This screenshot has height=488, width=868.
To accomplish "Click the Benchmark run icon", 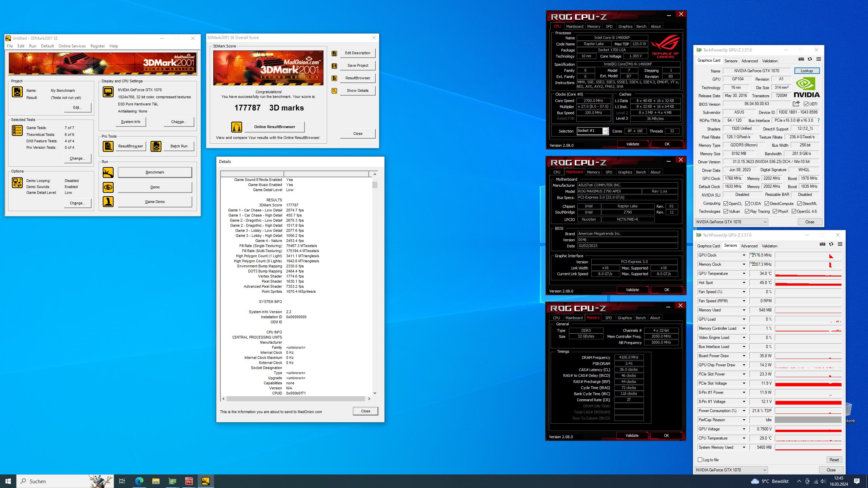I will tap(108, 172).
